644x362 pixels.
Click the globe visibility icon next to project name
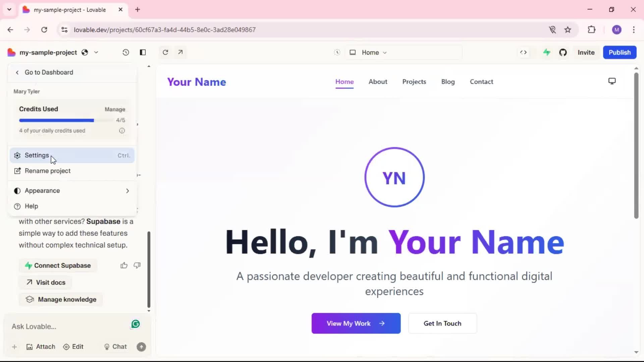(85, 52)
